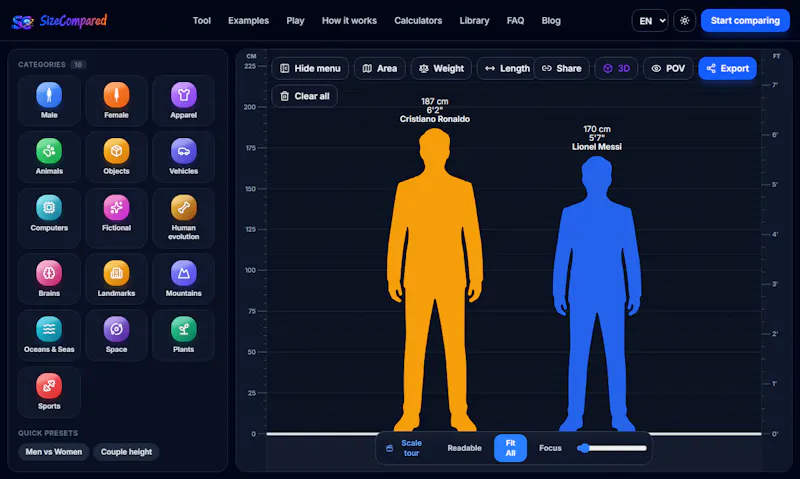Click Hide menu button
Image resolution: width=800 pixels, height=479 pixels.
pyautogui.click(x=310, y=68)
